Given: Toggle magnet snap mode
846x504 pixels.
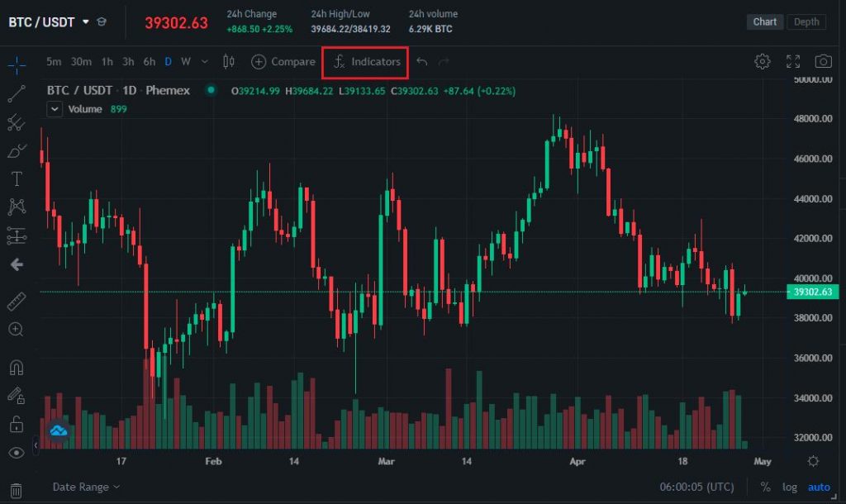Looking at the screenshot, I should 17,367.
